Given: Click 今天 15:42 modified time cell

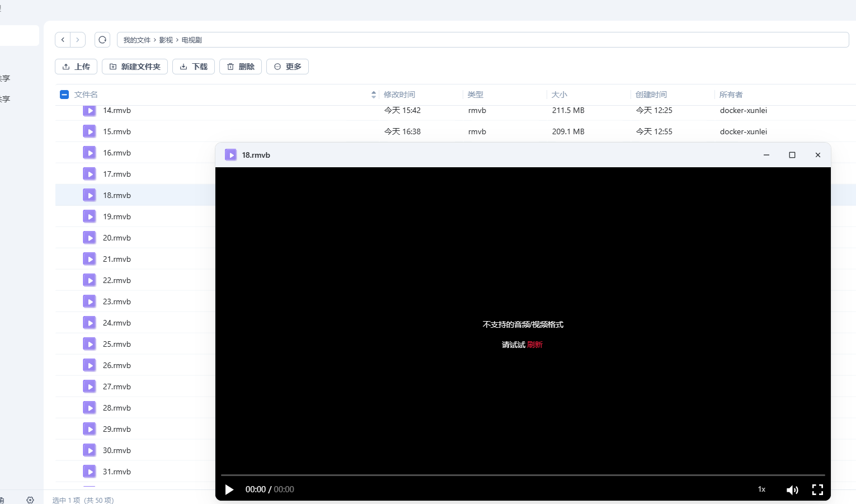Looking at the screenshot, I should (402, 110).
